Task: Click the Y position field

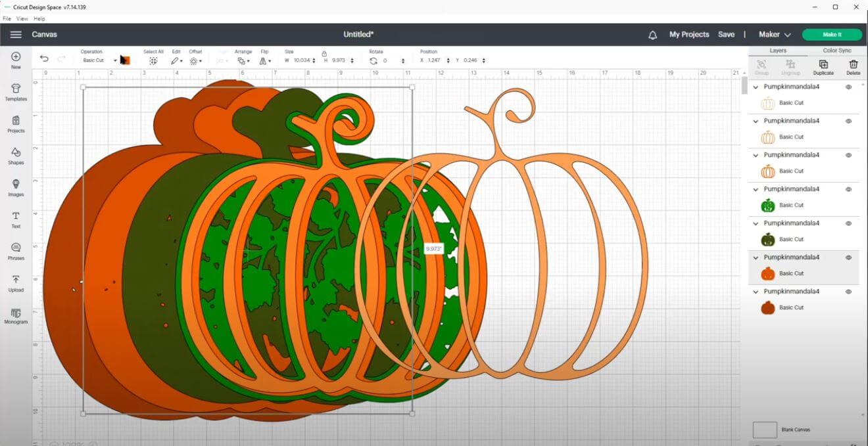Action: (470, 60)
